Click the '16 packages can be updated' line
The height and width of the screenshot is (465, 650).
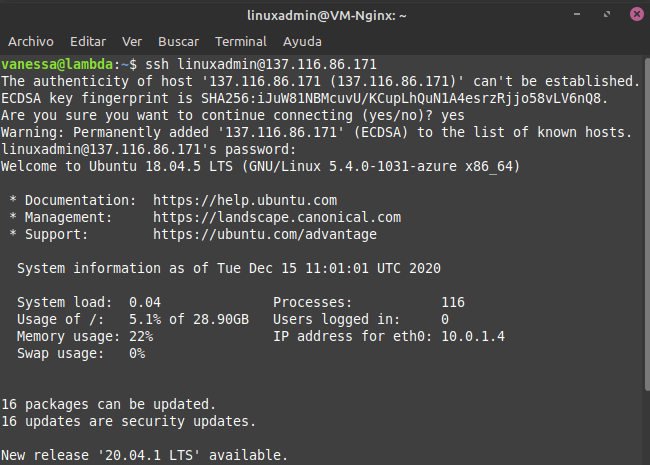tap(109, 404)
